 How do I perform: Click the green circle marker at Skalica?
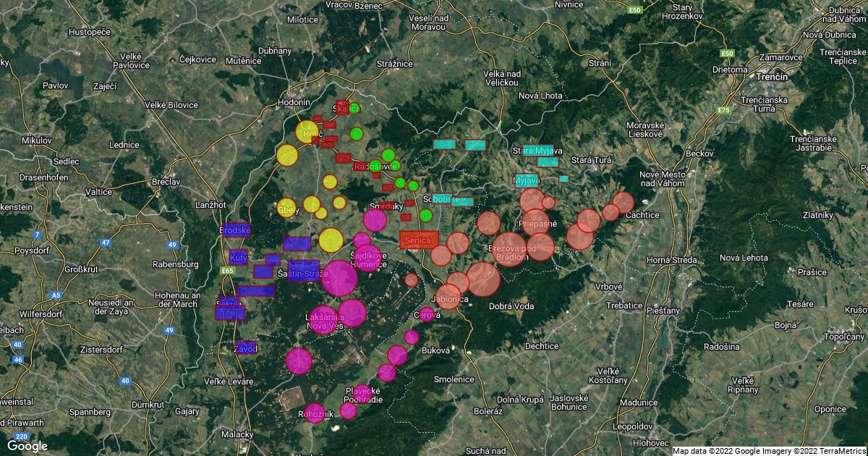click(354, 109)
